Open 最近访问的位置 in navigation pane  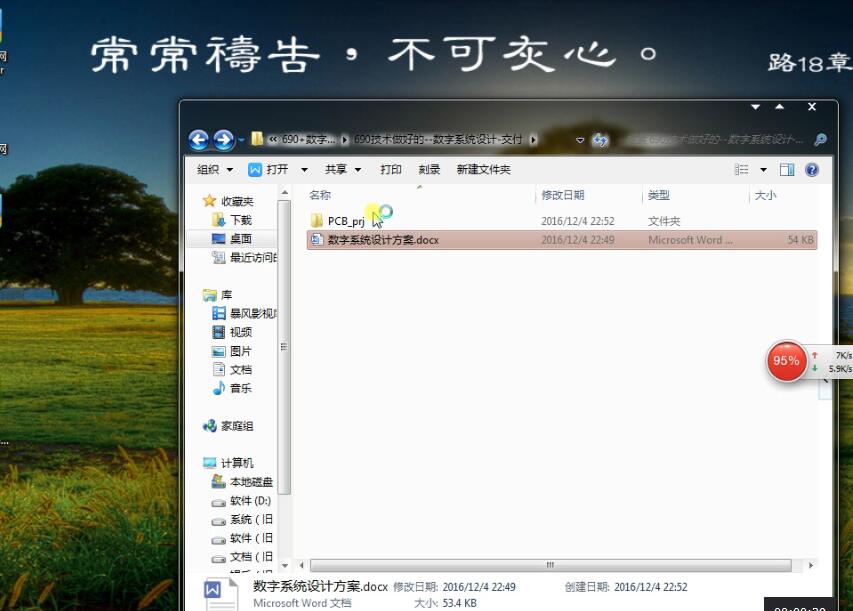[x=244, y=257]
